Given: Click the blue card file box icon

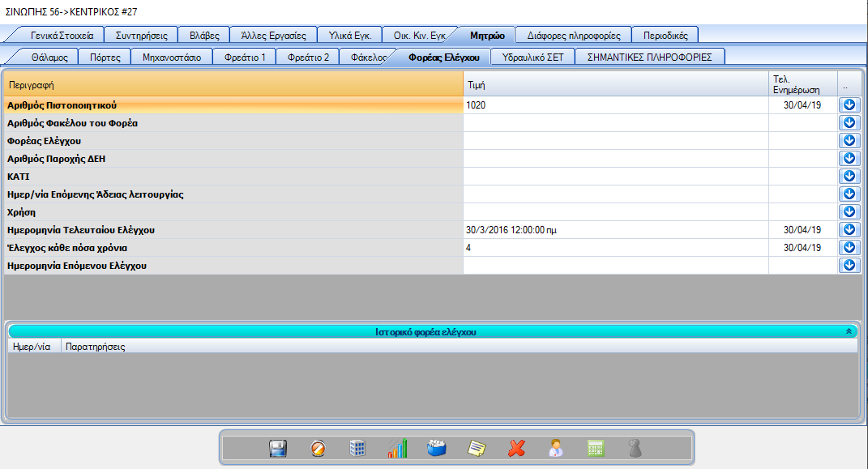Looking at the screenshot, I should 437,448.
